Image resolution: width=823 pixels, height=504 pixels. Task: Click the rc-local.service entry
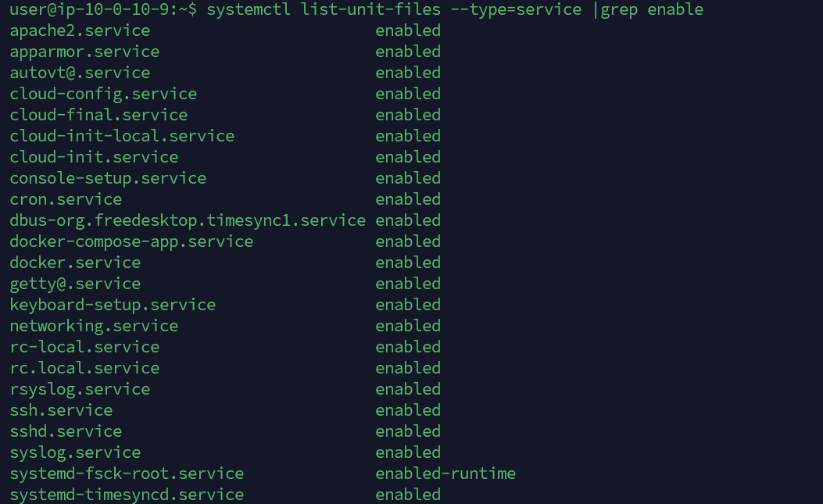(x=84, y=347)
